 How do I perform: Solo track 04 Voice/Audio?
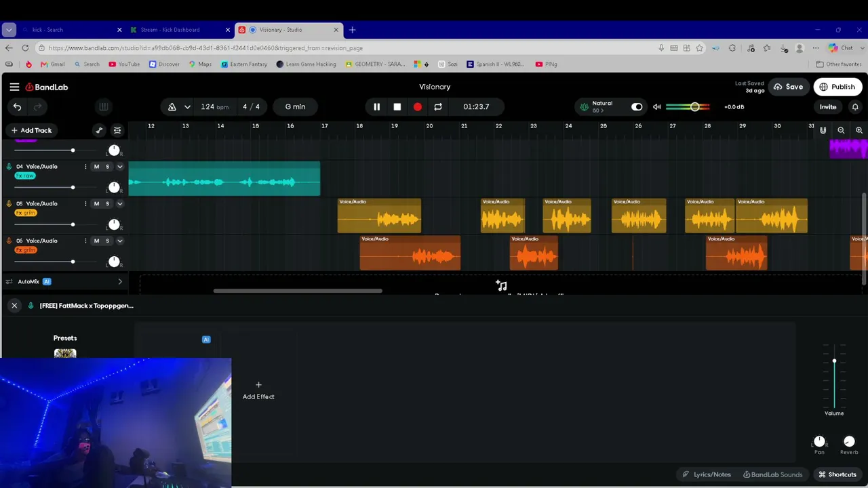tap(107, 166)
